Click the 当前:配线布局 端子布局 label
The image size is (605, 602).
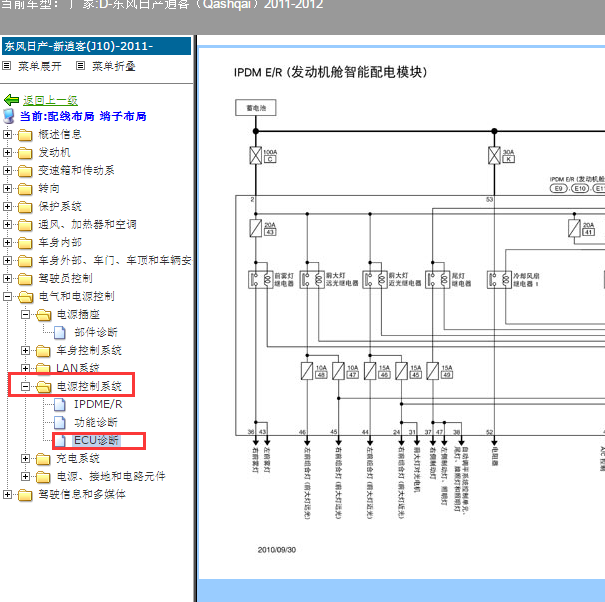[83, 116]
